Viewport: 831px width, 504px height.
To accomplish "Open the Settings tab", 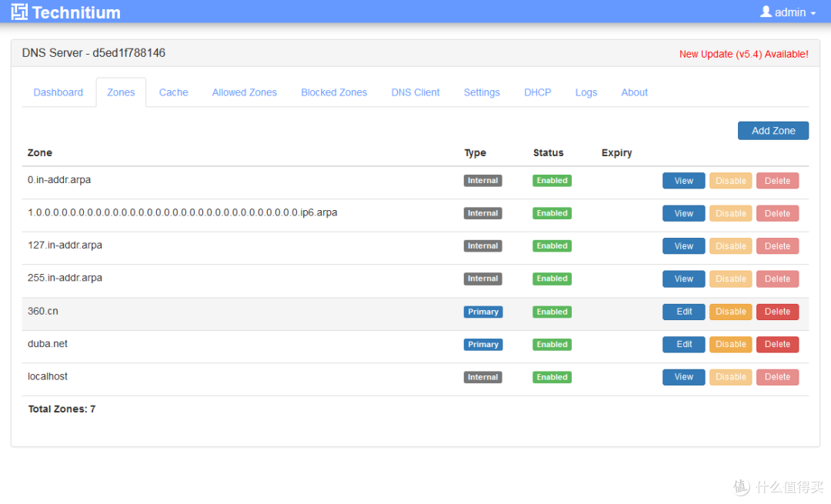I will pos(482,92).
